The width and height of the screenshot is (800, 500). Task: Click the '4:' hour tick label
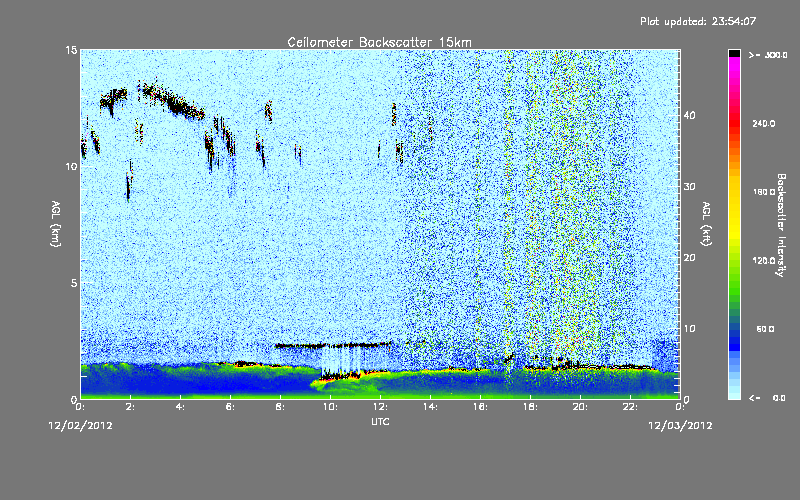coord(181,407)
